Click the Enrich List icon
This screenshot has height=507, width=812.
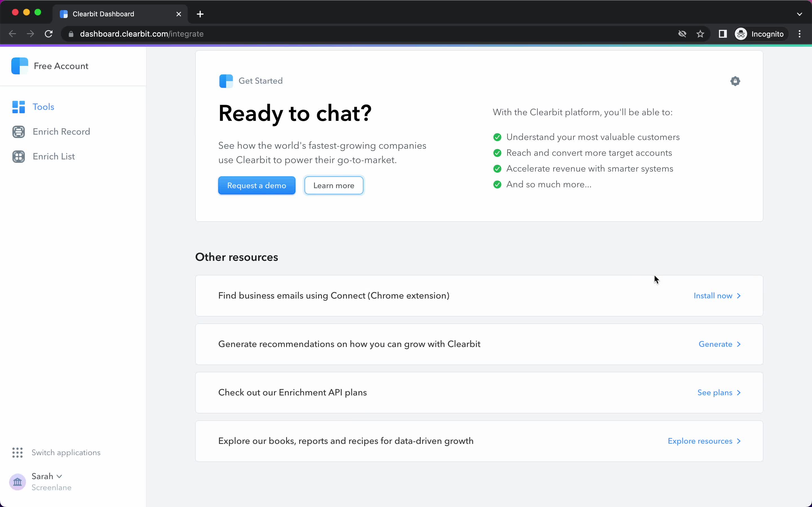pyautogui.click(x=19, y=156)
